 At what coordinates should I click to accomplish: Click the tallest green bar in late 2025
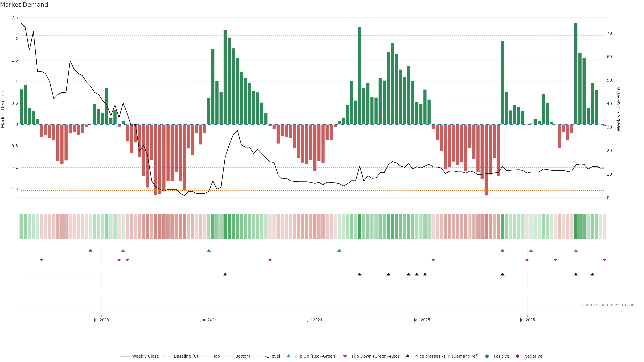tap(576, 75)
